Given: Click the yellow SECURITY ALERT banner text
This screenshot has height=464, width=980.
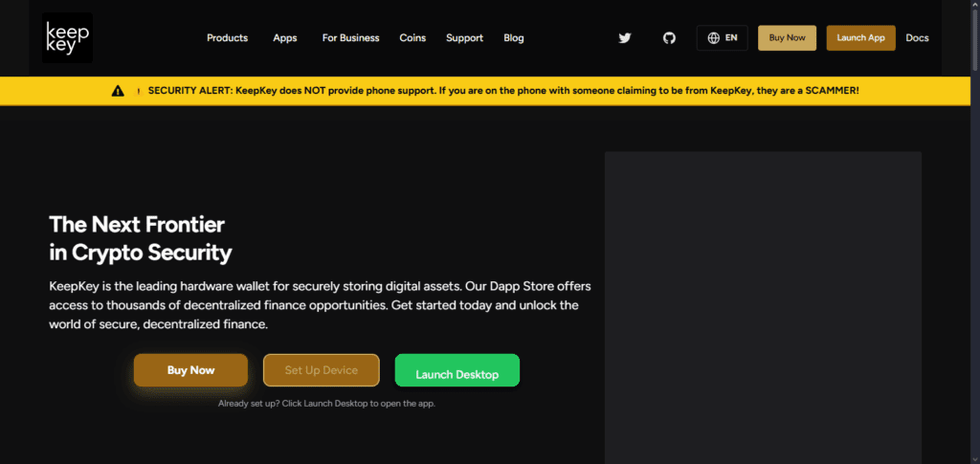Looking at the screenshot, I should click(502, 91).
